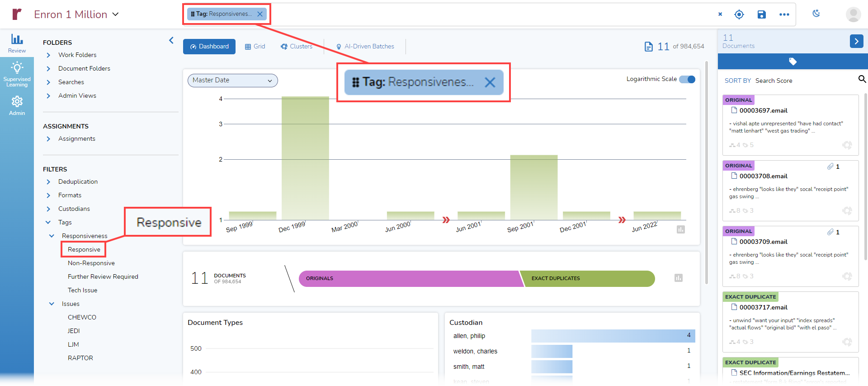Open the user profile avatar
The height and width of the screenshot is (386, 868).
pyautogui.click(x=853, y=14)
